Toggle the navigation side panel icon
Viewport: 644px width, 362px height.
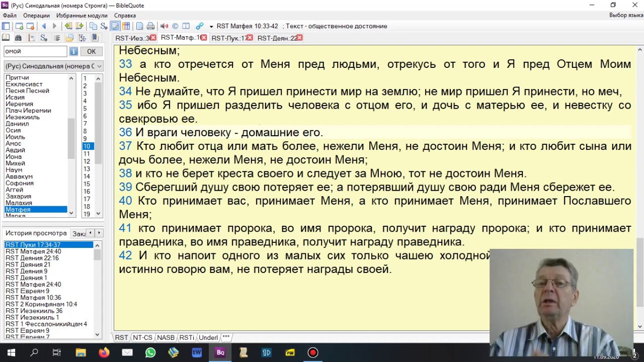(6, 26)
